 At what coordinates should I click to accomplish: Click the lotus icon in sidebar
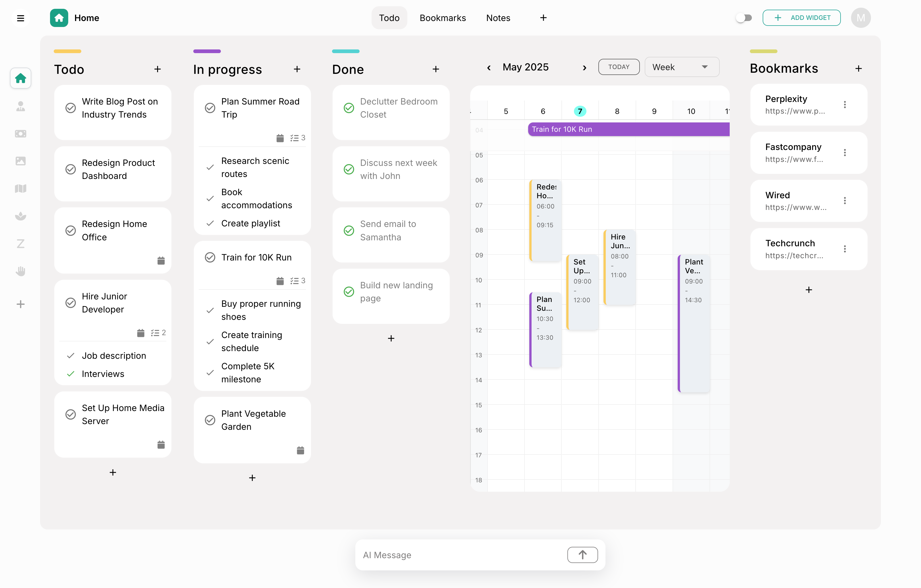(x=21, y=216)
